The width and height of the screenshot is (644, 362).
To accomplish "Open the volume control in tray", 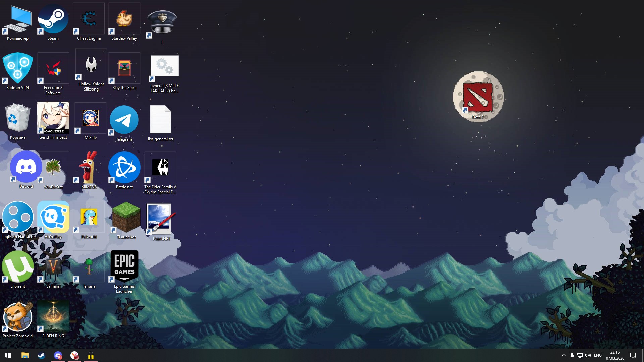I will tap(588, 355).
